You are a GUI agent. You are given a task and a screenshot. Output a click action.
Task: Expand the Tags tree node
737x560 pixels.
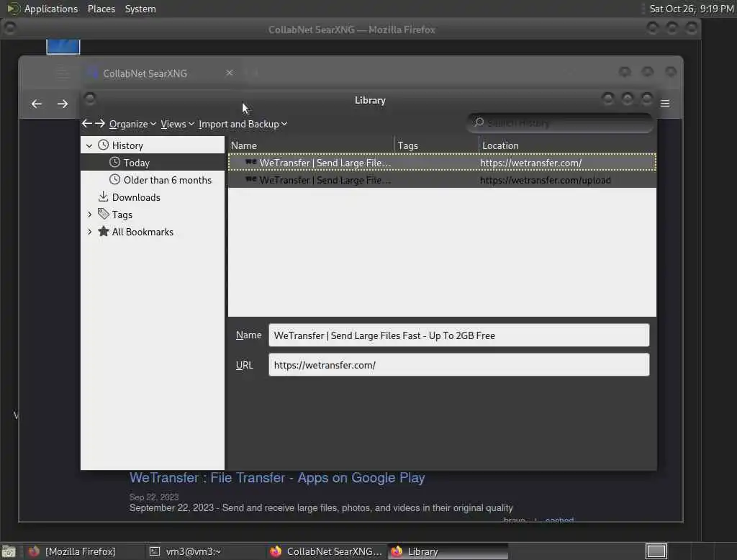click(x=89, y=214)
